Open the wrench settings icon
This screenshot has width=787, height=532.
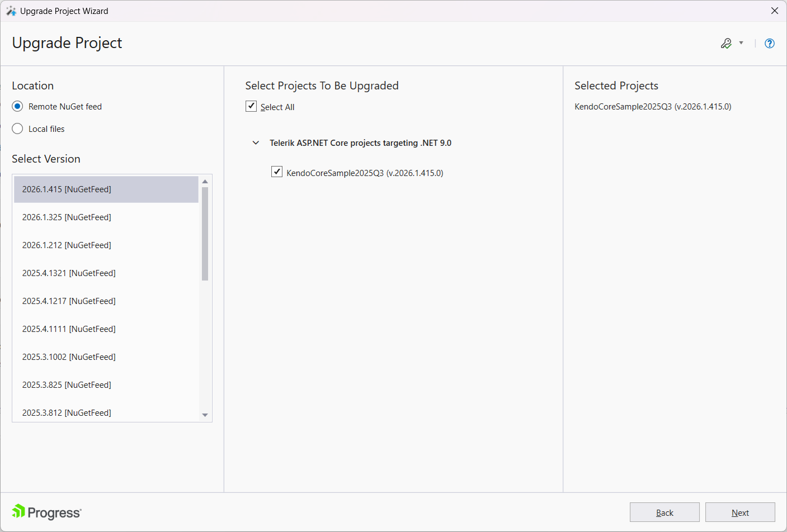(726, 44)
